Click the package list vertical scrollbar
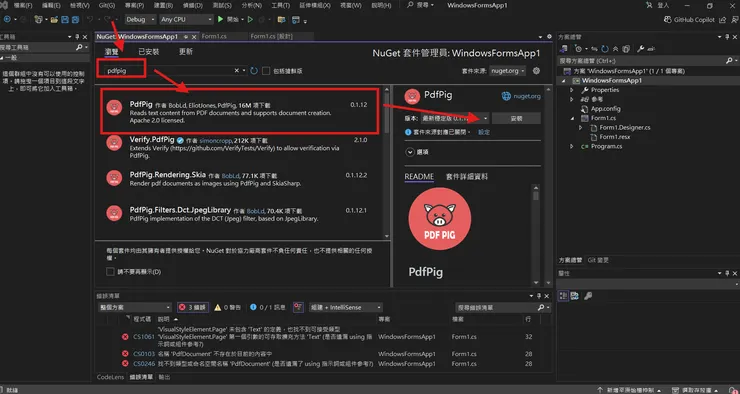 point(387,162)
